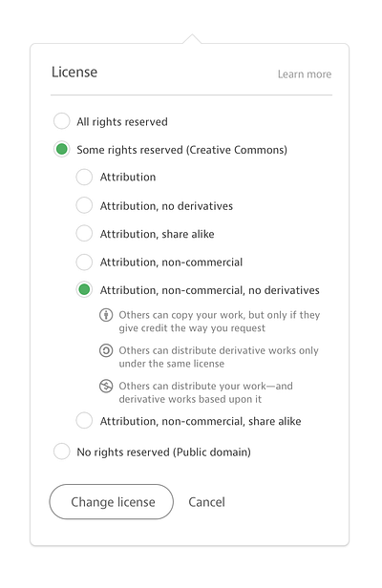Choose Attribution, no derivatives option
Screen dimensions: 382x588
click(84, 205)
